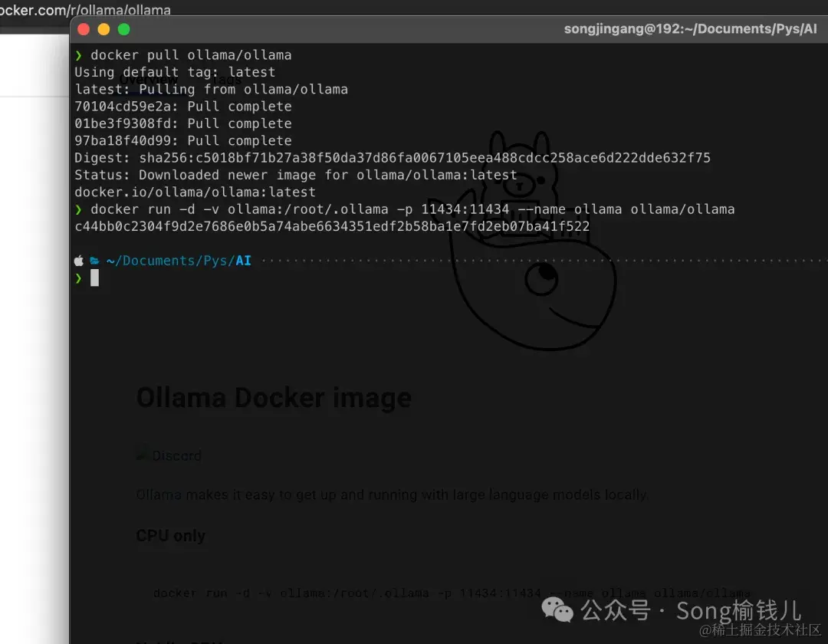The image size is (828, 644).
Task: Click the docker run code snippet on background page
Action: pos(452,593)
